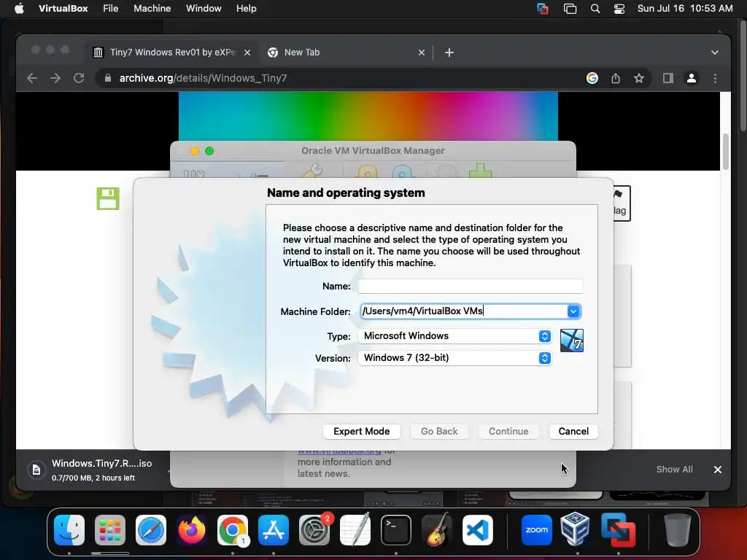
Task: Open the Window menu
Action: click(204, 9)
